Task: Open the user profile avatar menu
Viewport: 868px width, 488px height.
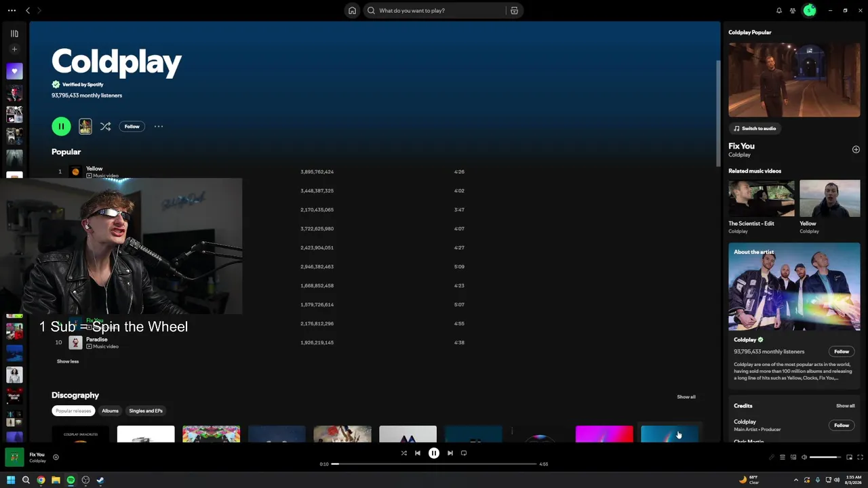Action: click(x=809, y=10)
